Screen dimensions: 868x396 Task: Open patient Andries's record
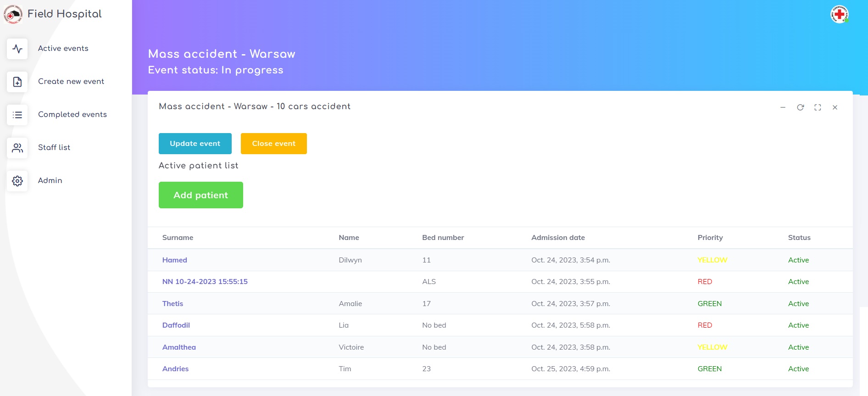click(175, 369)
